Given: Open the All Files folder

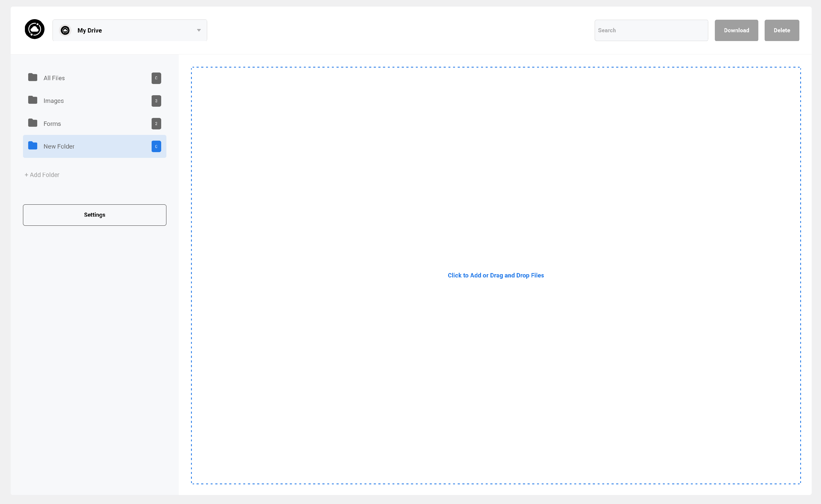Looking at the screenshot, I should tap(54, 78).
